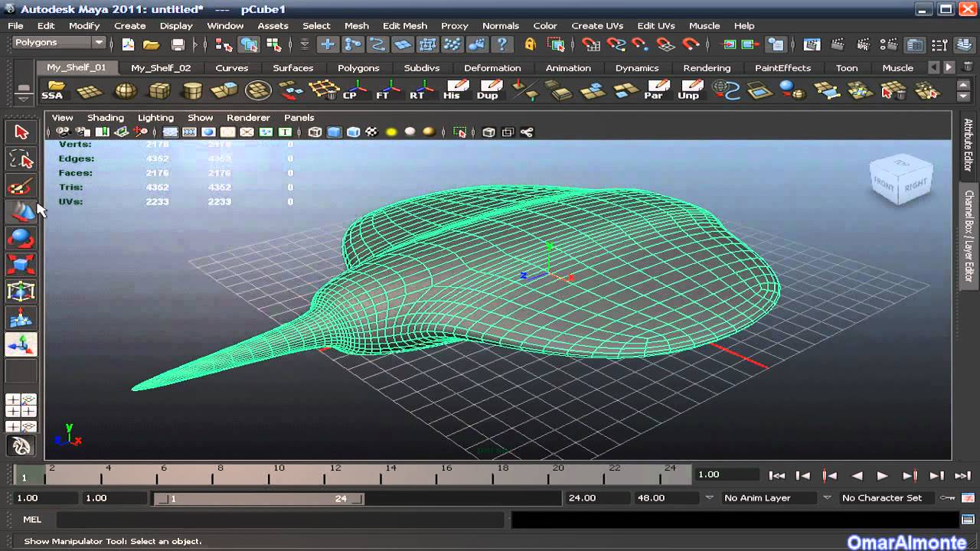Viewport: 980px width, 551px height.
Task: Open the No Anim Layer dropdown arrow
Action: (709, 497)
